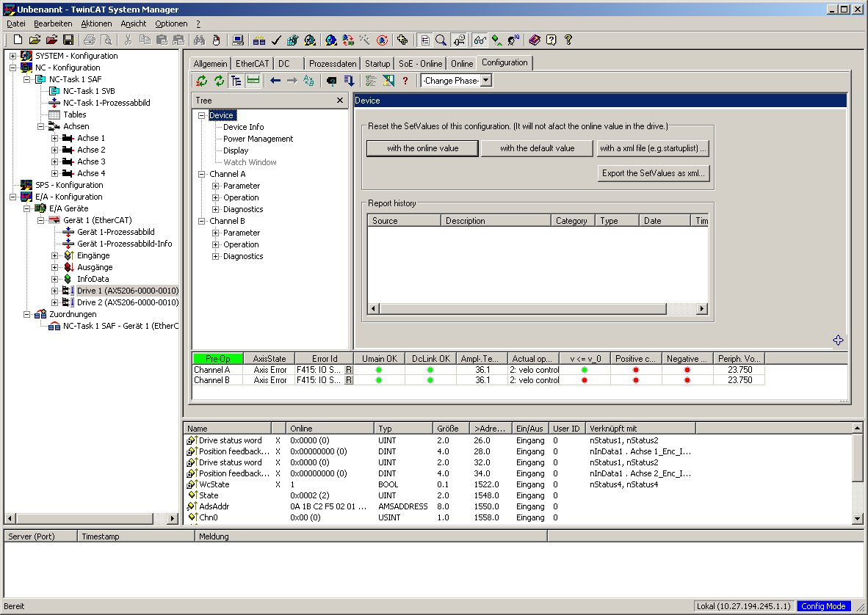Switch to the SoE - Online tab

pos(420,64)
